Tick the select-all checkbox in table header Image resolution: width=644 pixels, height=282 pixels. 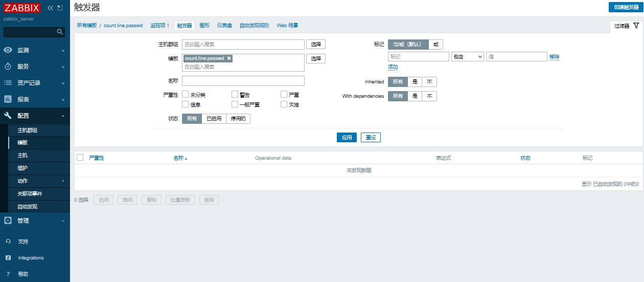pos(80,158)
